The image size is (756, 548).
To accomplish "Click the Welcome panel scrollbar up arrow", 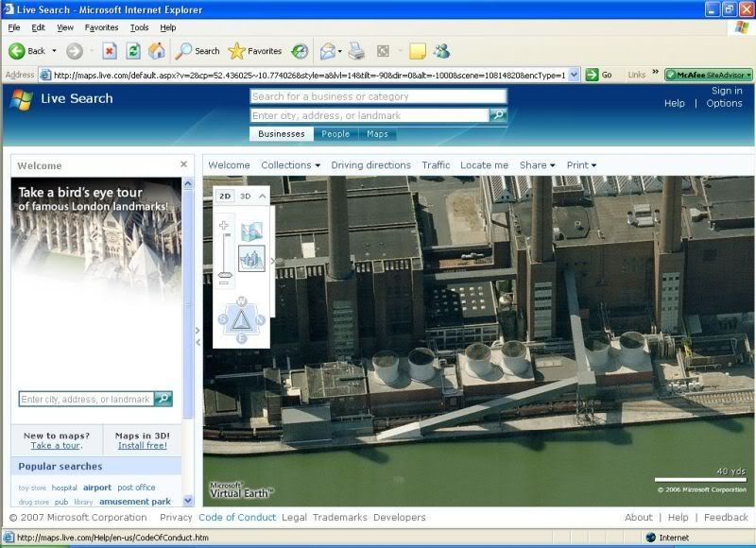I will point(188,183).
